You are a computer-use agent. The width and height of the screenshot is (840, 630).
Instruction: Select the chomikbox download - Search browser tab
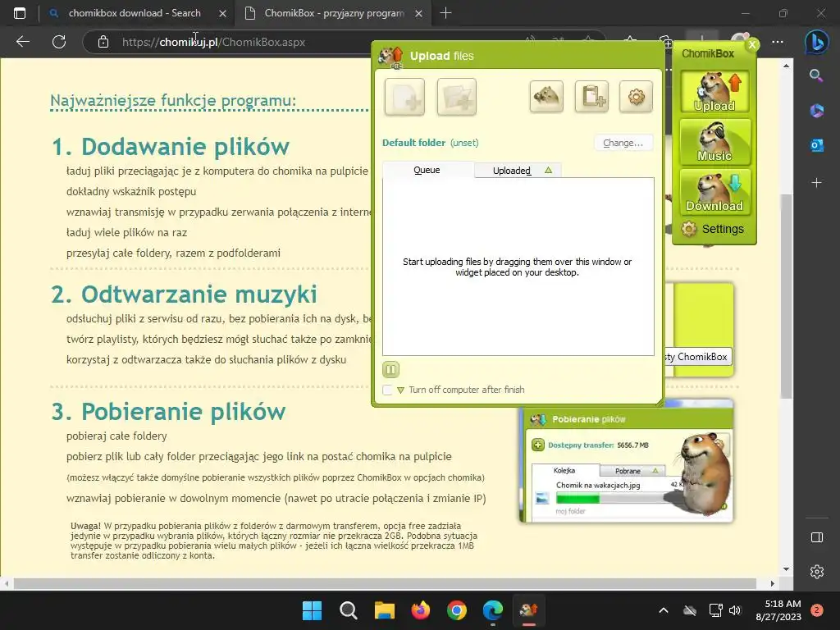(x=135, y=13)
